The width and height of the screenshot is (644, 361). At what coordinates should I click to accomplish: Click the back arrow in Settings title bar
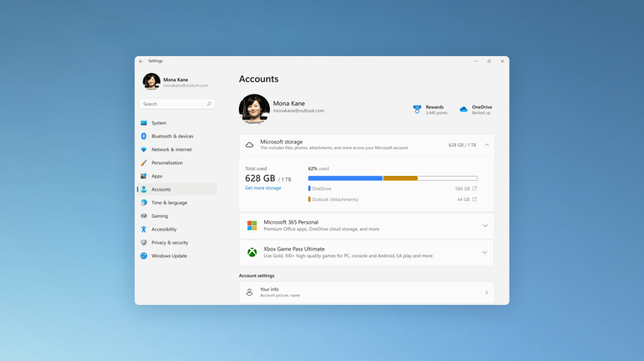click(x=141, y=61)
